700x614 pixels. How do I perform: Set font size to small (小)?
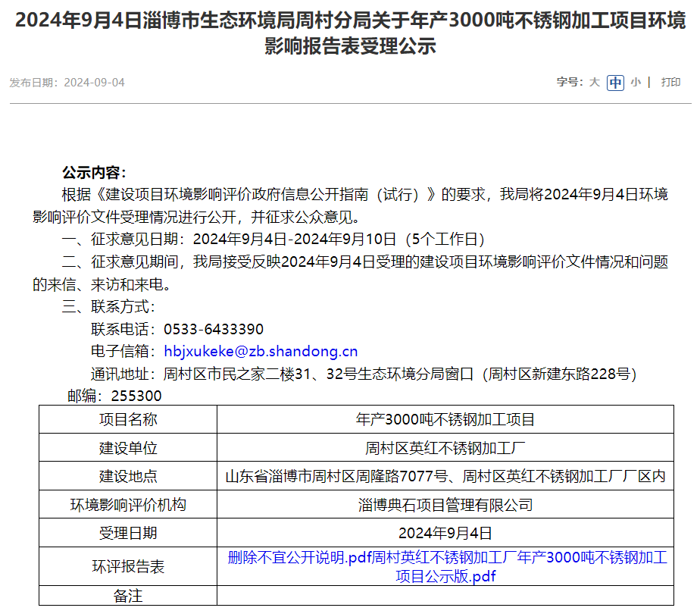(x=636, y=82)
